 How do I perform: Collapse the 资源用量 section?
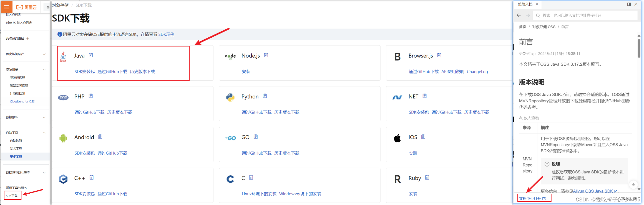click(44, 70)
